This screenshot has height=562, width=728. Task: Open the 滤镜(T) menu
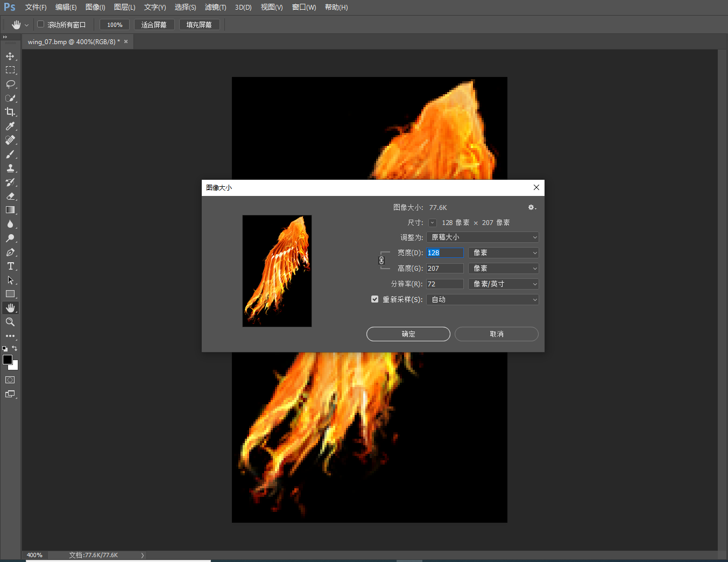pos(215,7)
